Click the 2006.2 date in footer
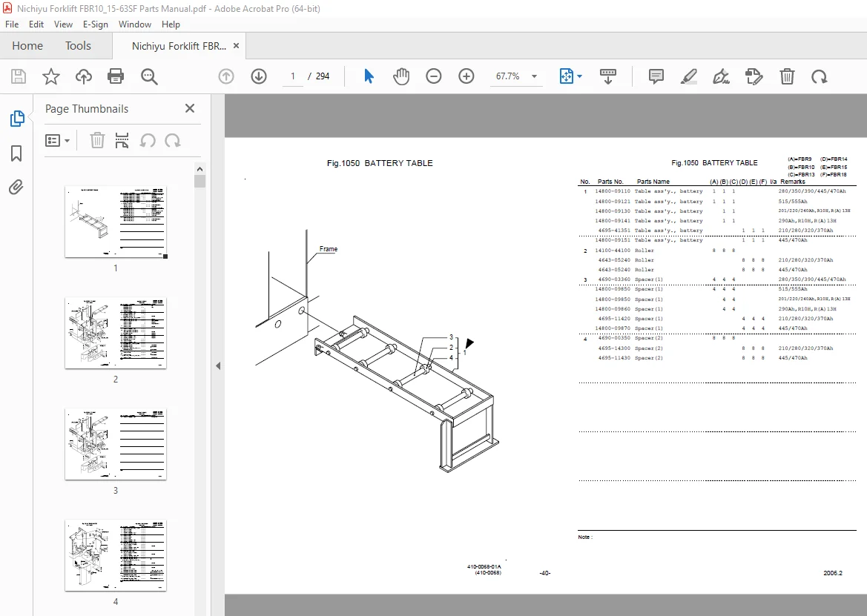This screenshot has width=867, height=616. pyautogui.click(x=833, y=573)
